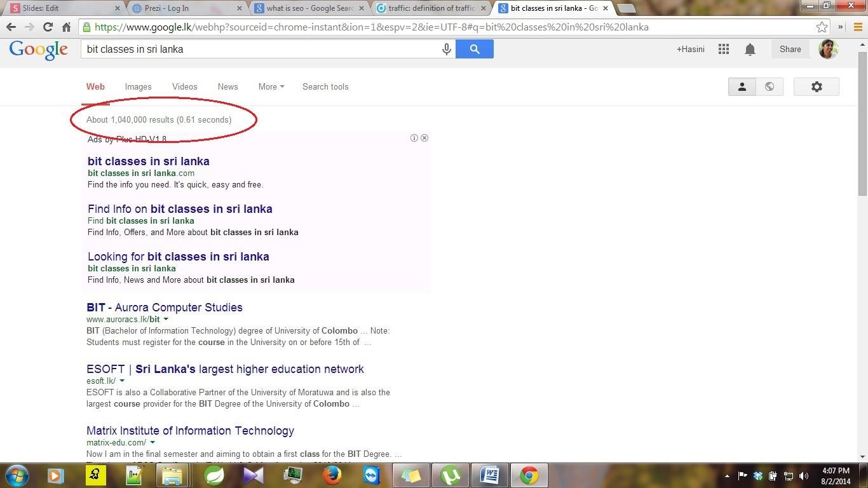Viewport: 868px width, 488px height.
Task: Click the Dropbox tray icon
Action: (757, 475)
